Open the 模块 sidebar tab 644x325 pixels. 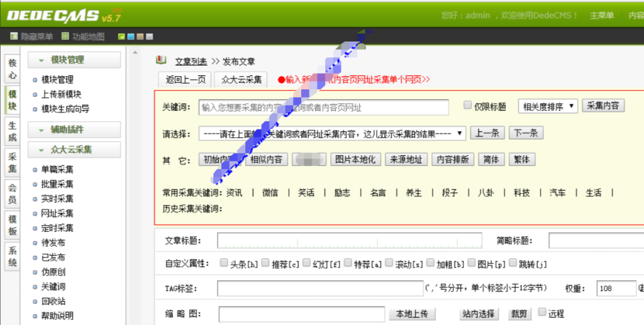(13, 100)
